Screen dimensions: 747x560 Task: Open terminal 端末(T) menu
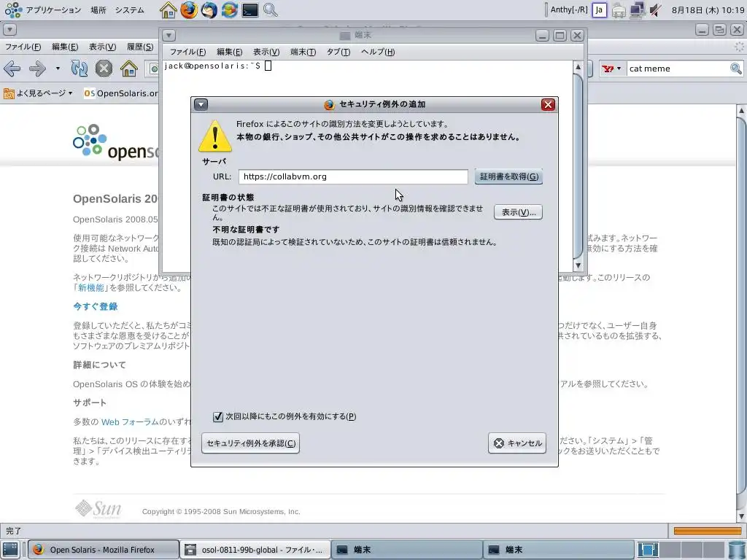(x=303, y=52)
